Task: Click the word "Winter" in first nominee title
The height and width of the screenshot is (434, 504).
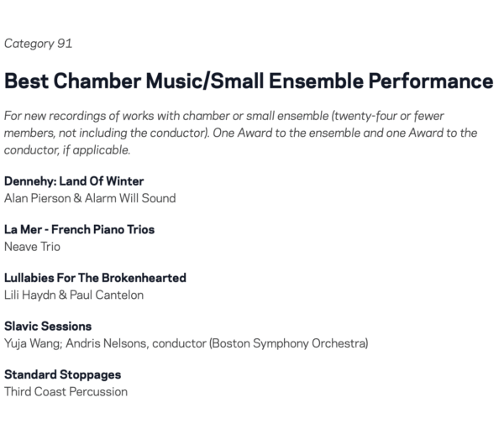Action: [124, 181]
